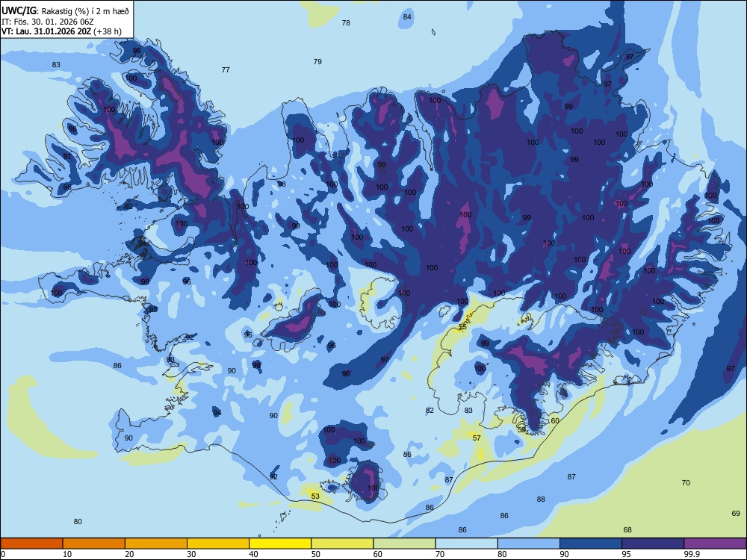Select the '84' humidity value at top

tap(407, 16)
